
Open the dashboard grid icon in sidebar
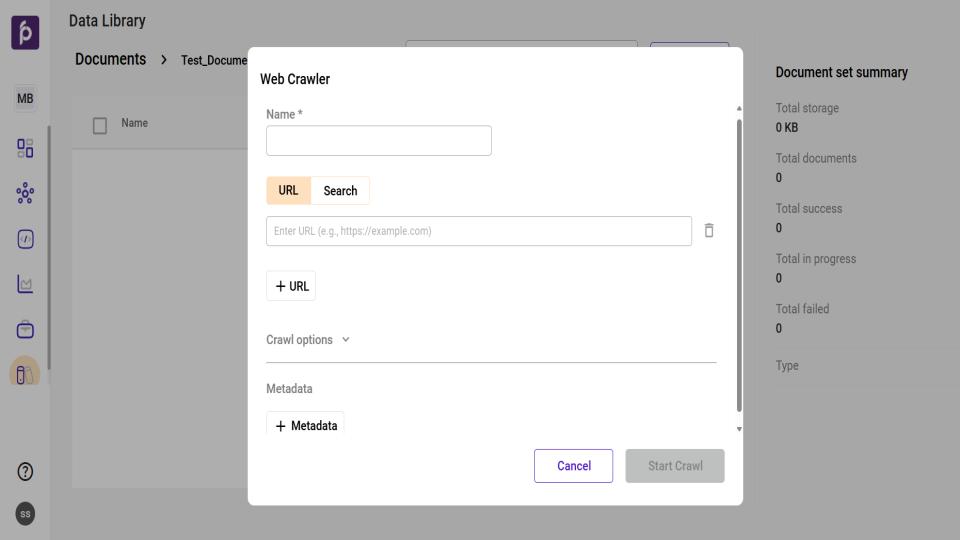click(x=25, y=148)
